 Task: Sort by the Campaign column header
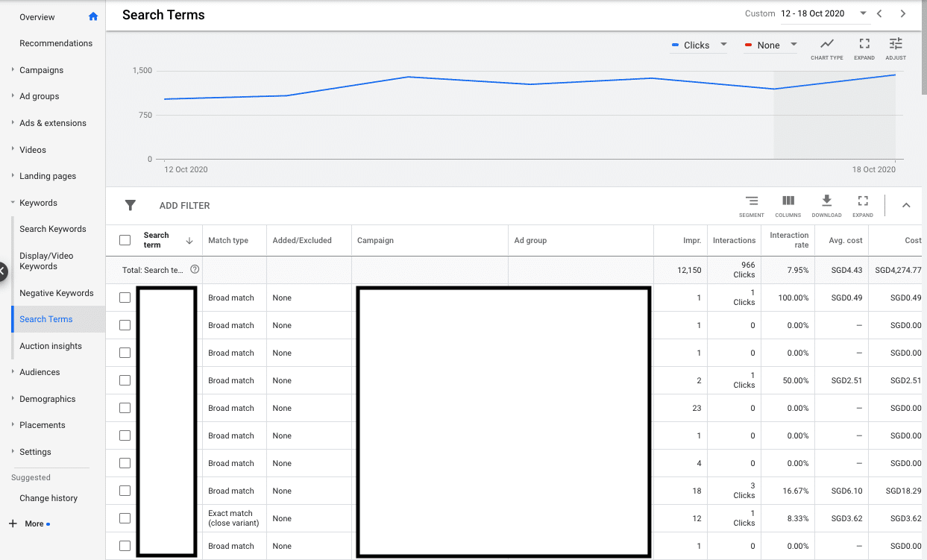pos(375,241)
